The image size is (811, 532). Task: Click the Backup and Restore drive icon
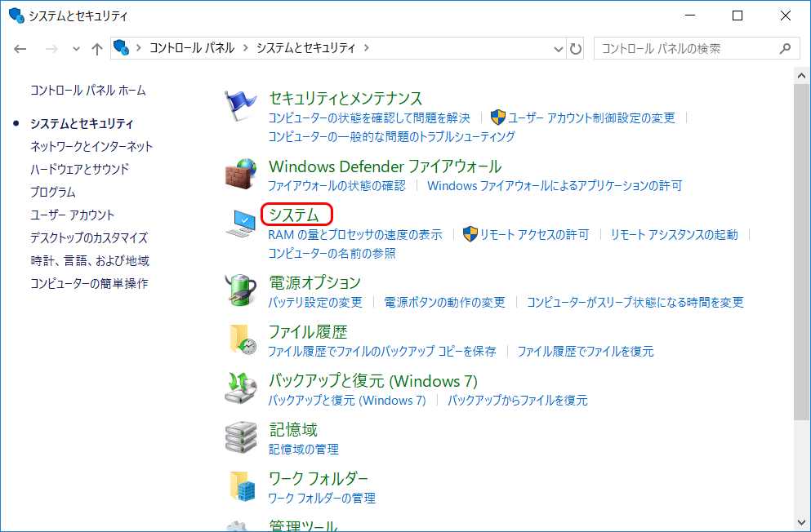(x=242, y=388)
